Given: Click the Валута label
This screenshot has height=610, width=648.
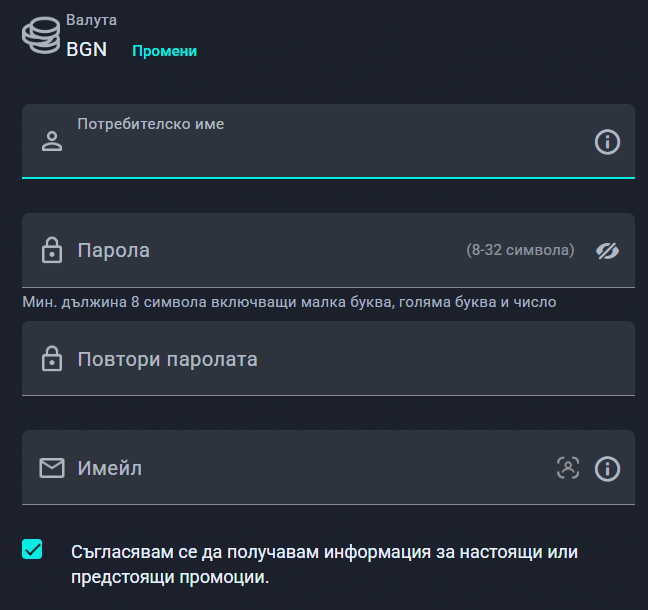Looking at the screenshot, I should pos(91,20).
